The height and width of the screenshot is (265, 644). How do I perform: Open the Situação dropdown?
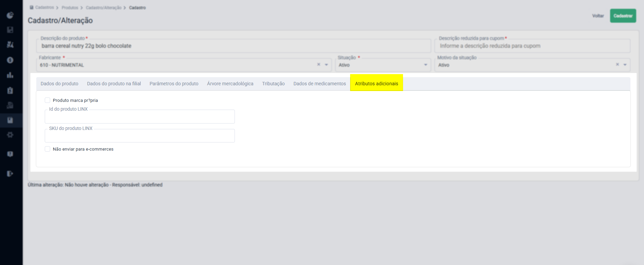click(x=383, y=65)
